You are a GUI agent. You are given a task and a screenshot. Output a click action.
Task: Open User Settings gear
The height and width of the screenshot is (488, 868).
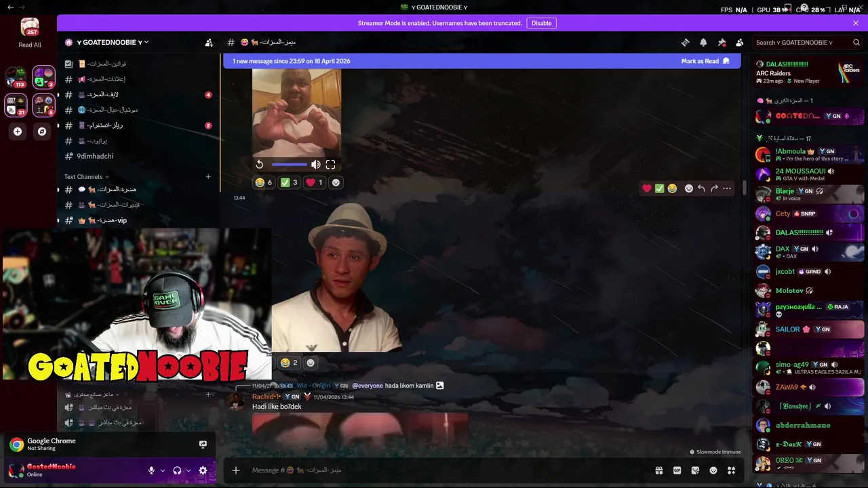click(x=203, y=470)
